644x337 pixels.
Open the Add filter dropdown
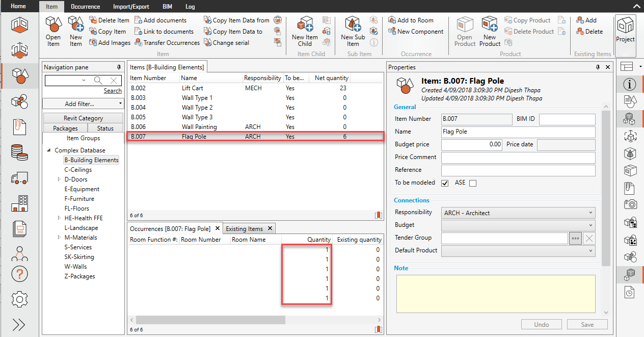(83, 104)
